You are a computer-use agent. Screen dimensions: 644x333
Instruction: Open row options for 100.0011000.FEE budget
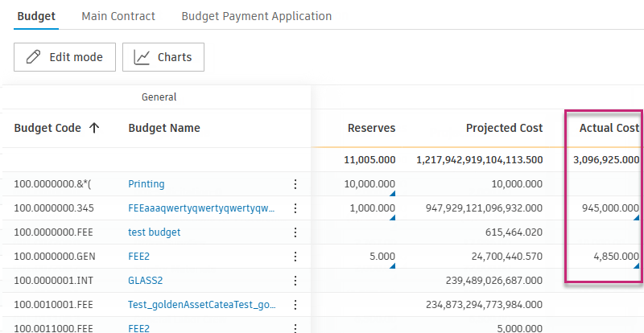[x=295, y=327]
